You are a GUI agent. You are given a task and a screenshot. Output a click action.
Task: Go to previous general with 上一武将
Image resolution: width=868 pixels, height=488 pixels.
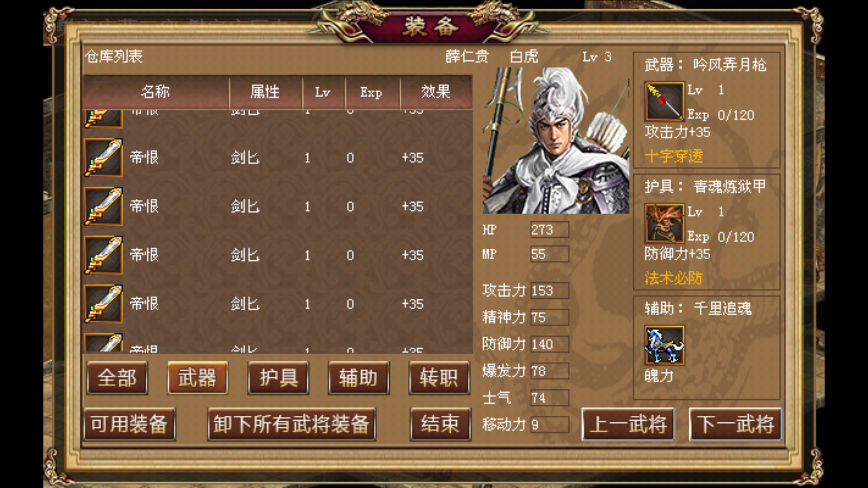pyautogui.click(x=628, y=424)
